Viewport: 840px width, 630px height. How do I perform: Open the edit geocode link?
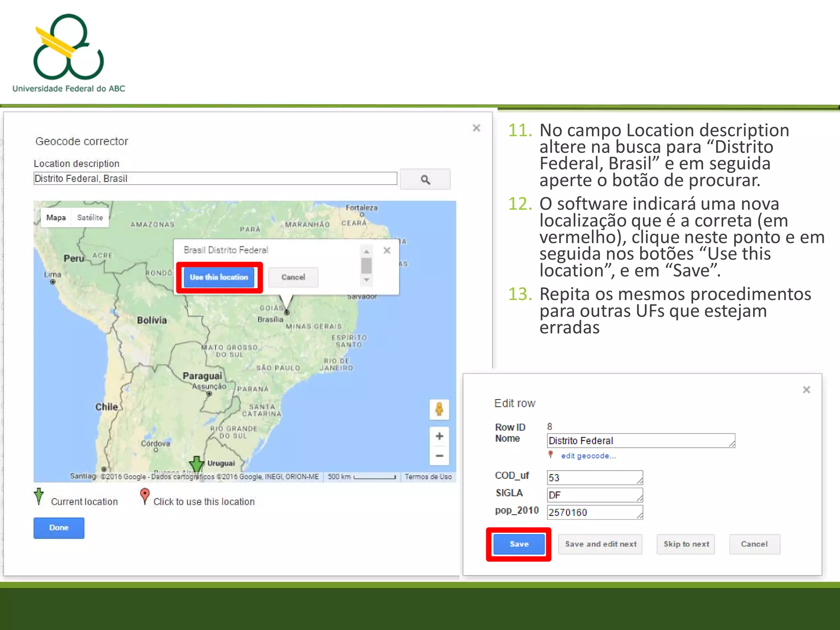tap(588, 456)
